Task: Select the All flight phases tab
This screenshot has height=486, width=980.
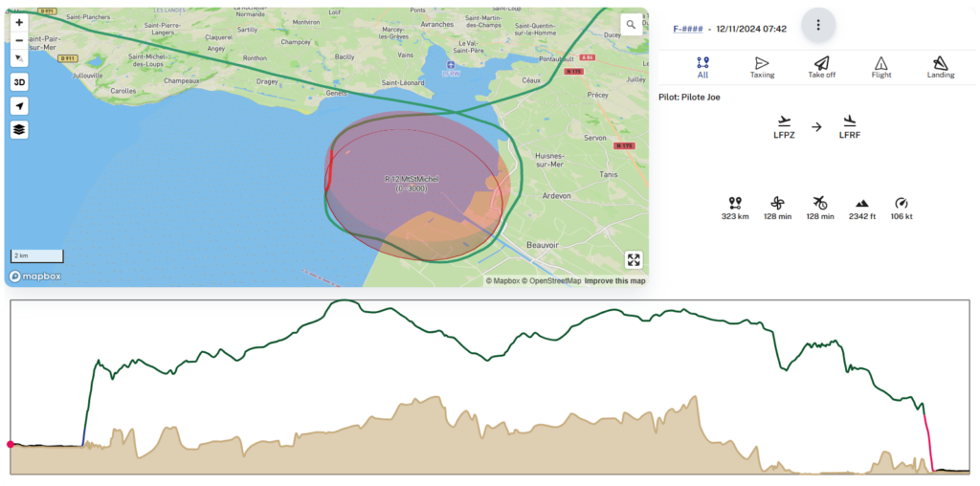Action: pyautogui.click(x=703, y=67)
